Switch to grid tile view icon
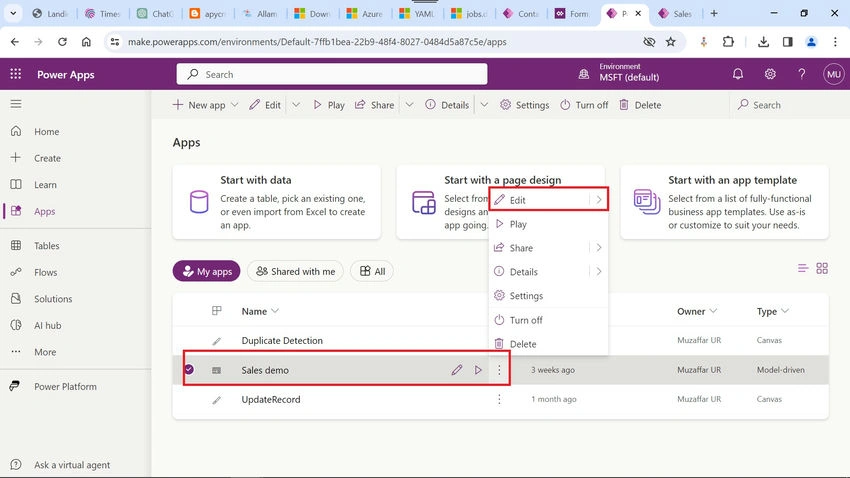Image resolution: width=850 pixels, height=478 pixels. click(x=822, y=268)
